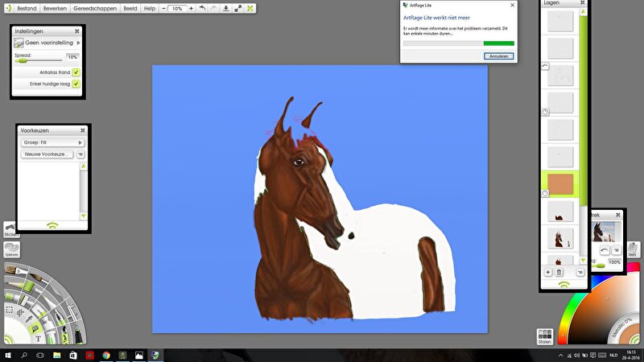Delete layer using trash icon

tap(559, 273)
